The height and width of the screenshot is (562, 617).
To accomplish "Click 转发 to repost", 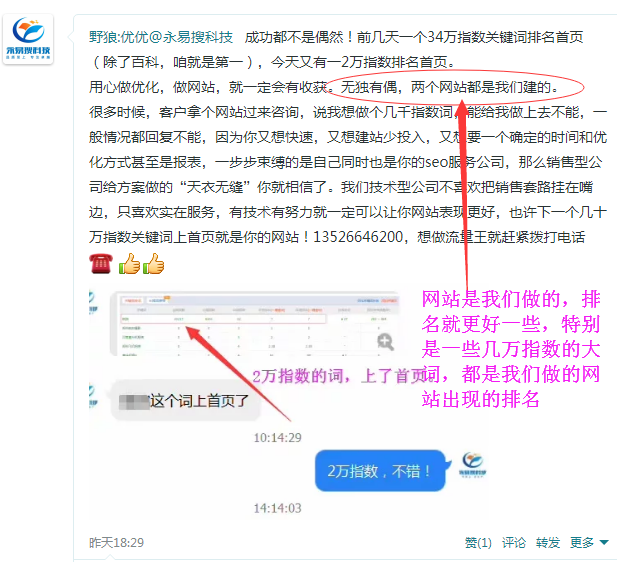I will click(x=548, y=543).
